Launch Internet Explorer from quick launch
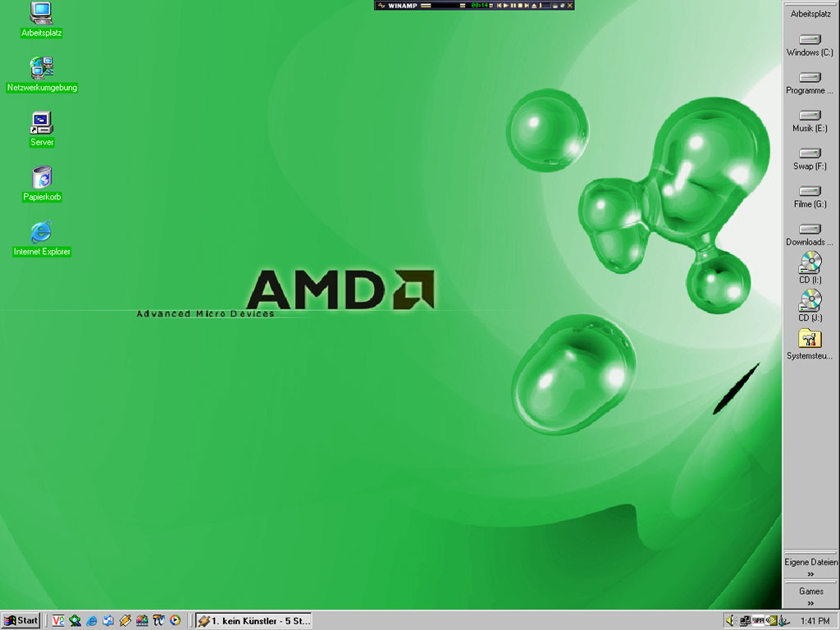 92,620
